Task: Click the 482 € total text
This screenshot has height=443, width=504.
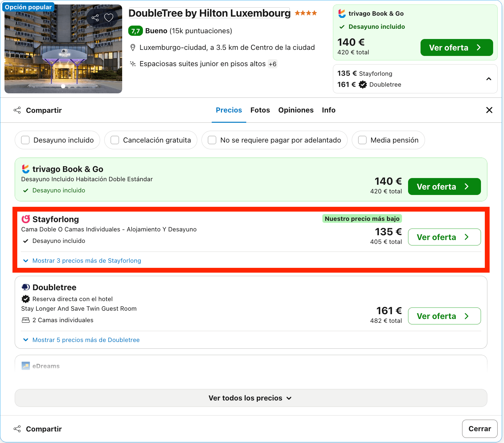Action: tap(386, 321)
